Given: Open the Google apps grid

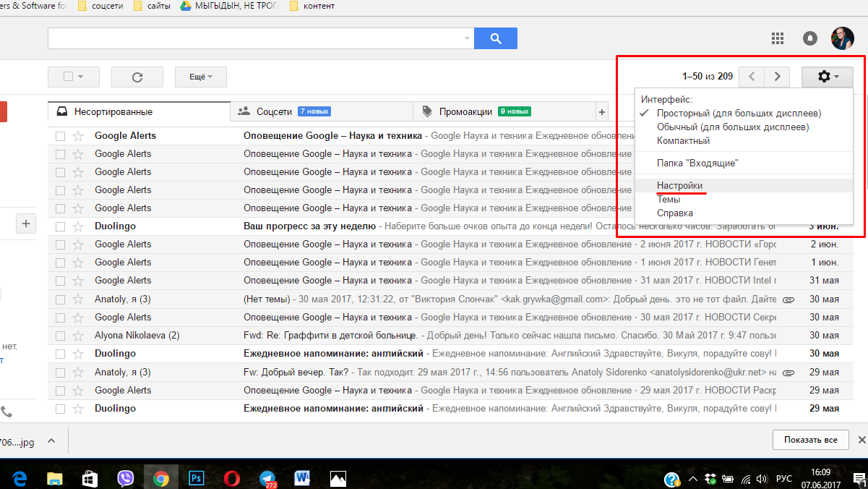Looking at the screenshot, I should pyautogui.click(x=778, y=38).
